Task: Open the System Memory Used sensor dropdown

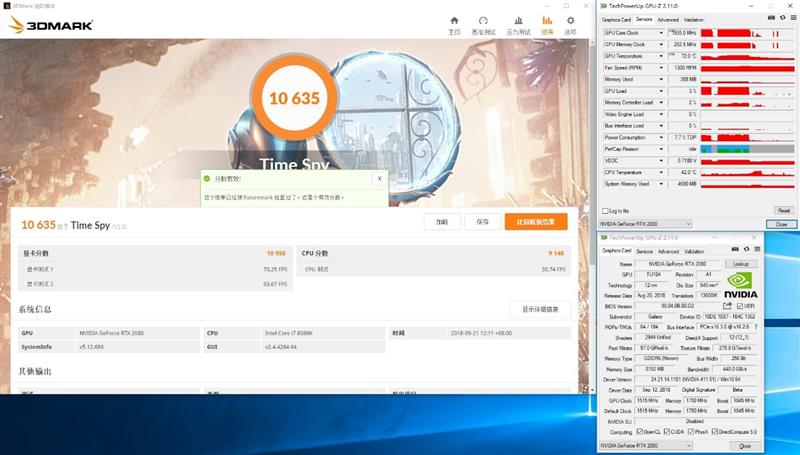Action: click(661, 184)
